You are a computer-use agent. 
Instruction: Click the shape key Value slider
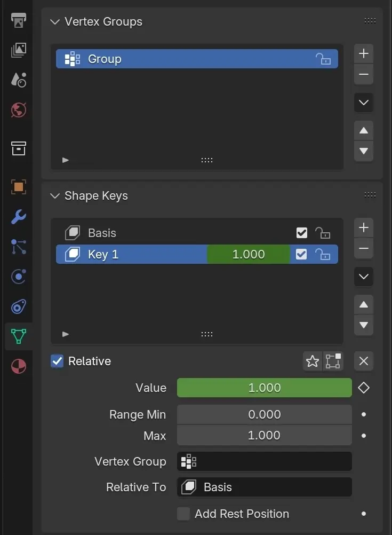pyautogui.click(x=264, y=388)
